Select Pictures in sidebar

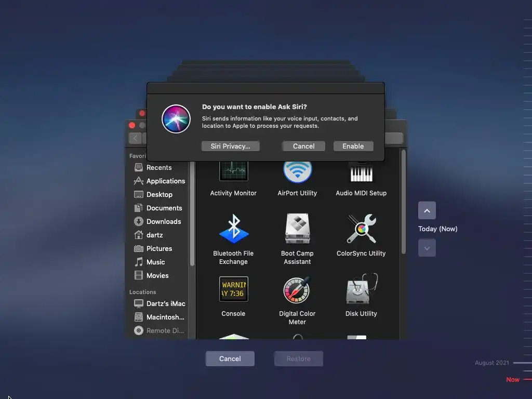(x=159, y=249)
